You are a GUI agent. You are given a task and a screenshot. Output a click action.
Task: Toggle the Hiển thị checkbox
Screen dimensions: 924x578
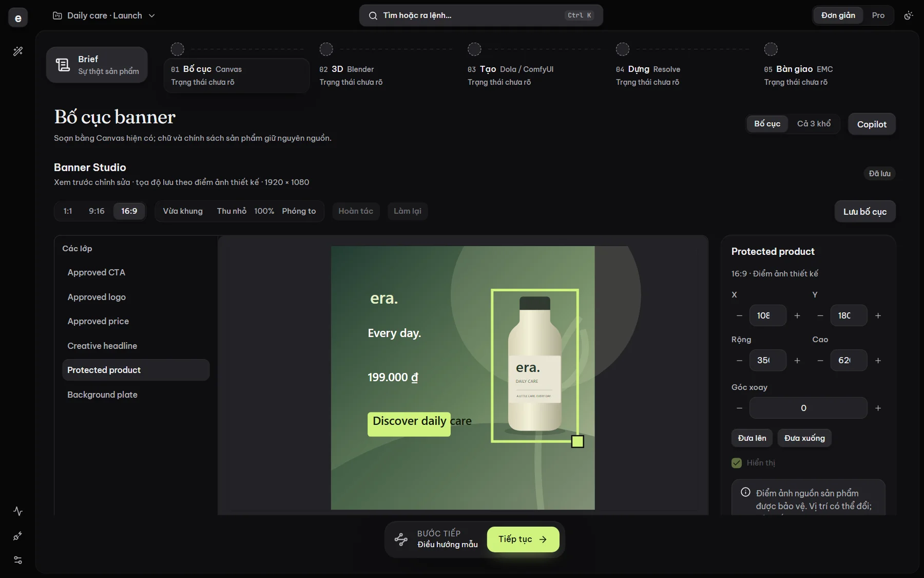click(737, 463)
